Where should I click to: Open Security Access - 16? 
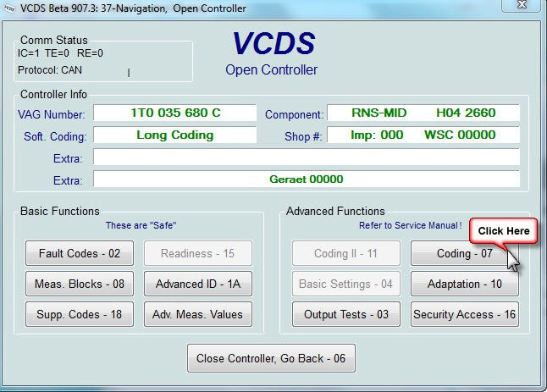pos(465,314)
